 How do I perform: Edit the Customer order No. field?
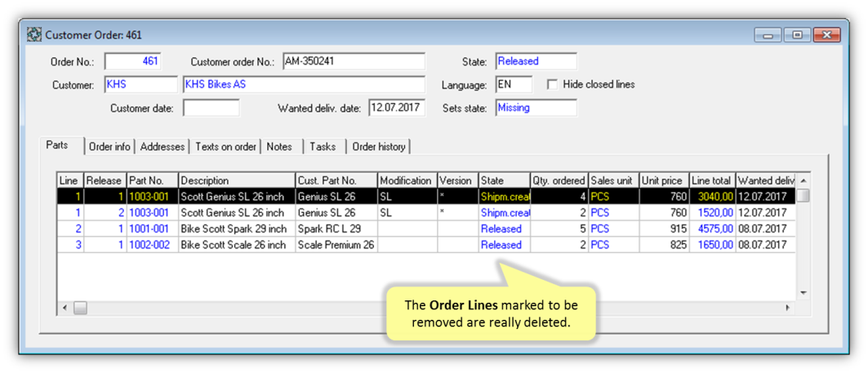click(x=354, y=61)
